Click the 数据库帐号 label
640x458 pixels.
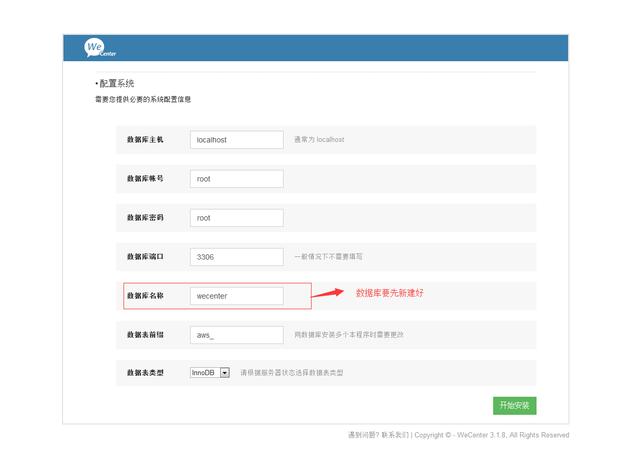[145, 178]
